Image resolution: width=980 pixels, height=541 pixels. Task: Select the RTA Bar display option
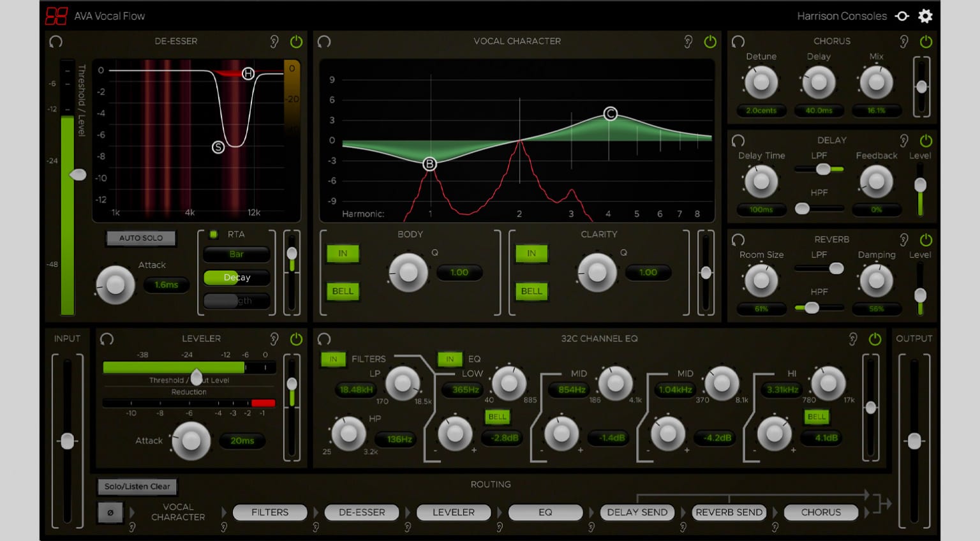[236, 254]
